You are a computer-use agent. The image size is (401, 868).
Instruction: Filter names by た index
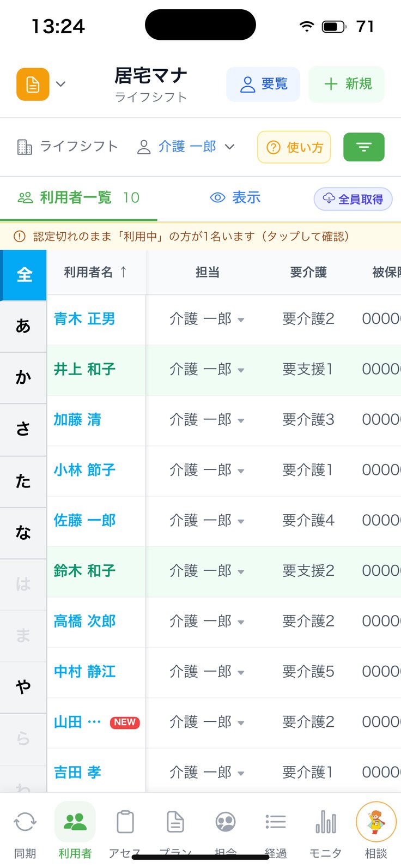click(x=23, y=481)
